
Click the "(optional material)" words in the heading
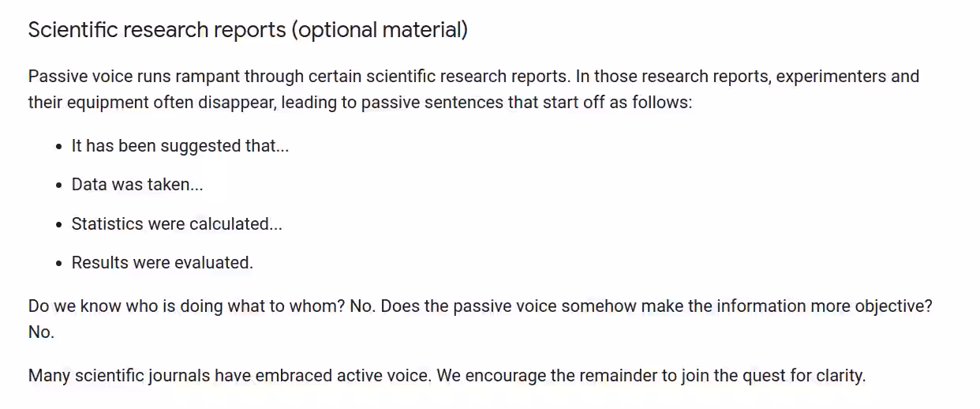click(380, 31)
